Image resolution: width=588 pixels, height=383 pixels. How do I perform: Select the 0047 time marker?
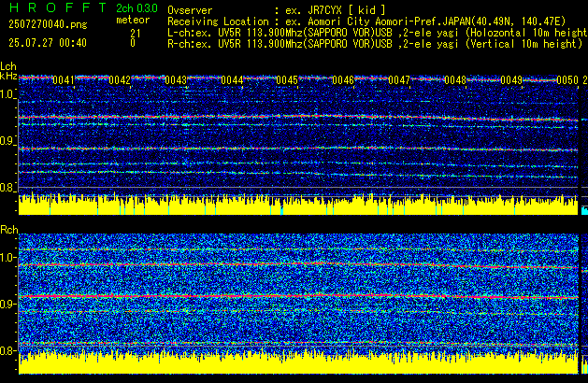point(399,80)
